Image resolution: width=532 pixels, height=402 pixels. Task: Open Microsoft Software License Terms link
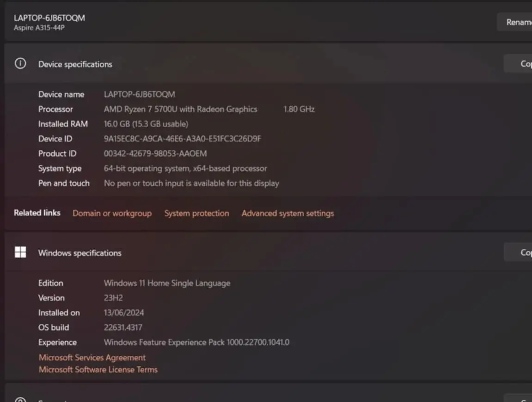98,370
